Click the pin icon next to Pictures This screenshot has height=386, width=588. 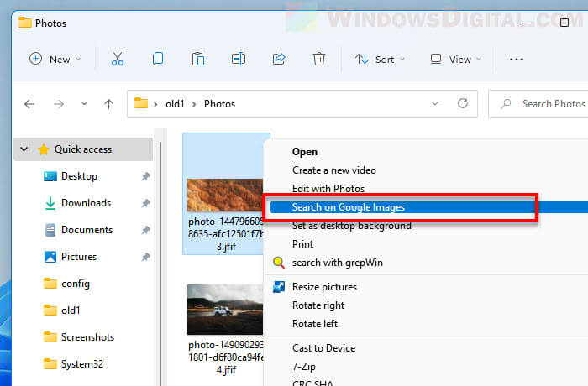145,257
